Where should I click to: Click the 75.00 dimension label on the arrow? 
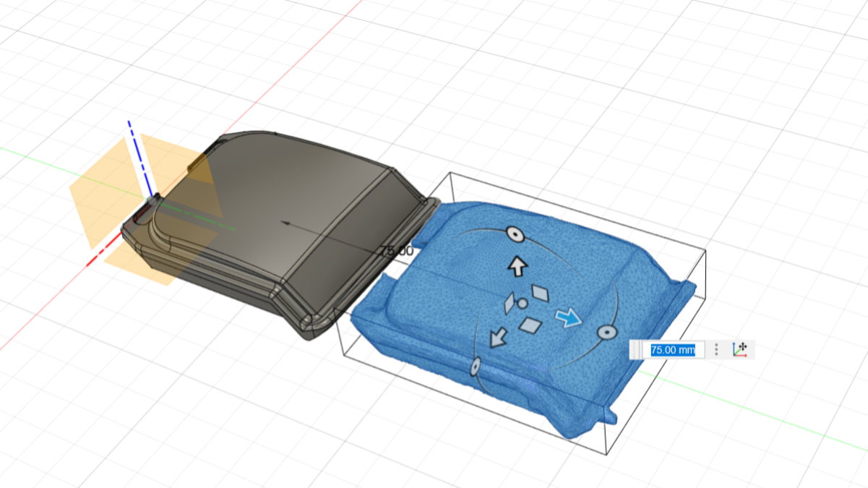point(397,252)
